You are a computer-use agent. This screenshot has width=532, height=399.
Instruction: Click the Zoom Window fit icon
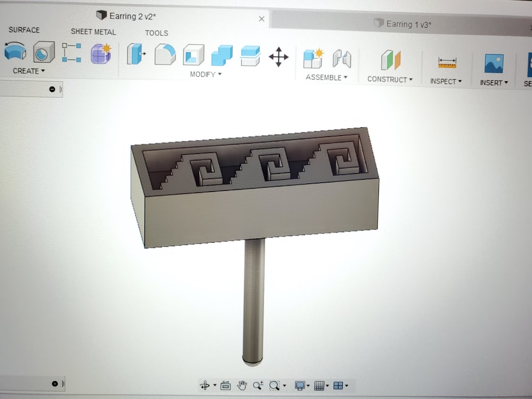coord(274,385)
